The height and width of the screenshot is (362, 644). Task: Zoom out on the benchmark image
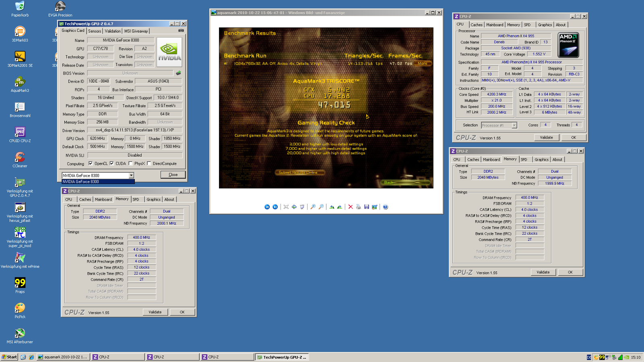point(321,207)
